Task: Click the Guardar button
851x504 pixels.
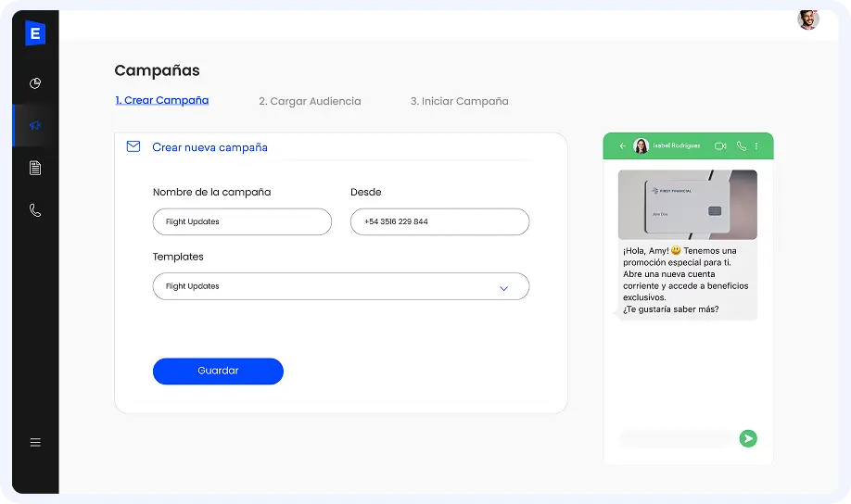Action: point(218,371)
